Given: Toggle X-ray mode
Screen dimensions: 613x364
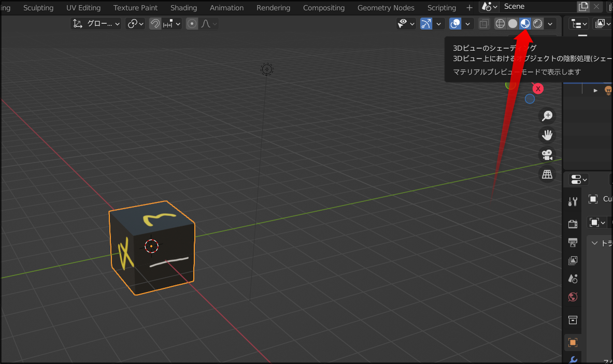Looking at the screenshot, I should coord(484,24).
